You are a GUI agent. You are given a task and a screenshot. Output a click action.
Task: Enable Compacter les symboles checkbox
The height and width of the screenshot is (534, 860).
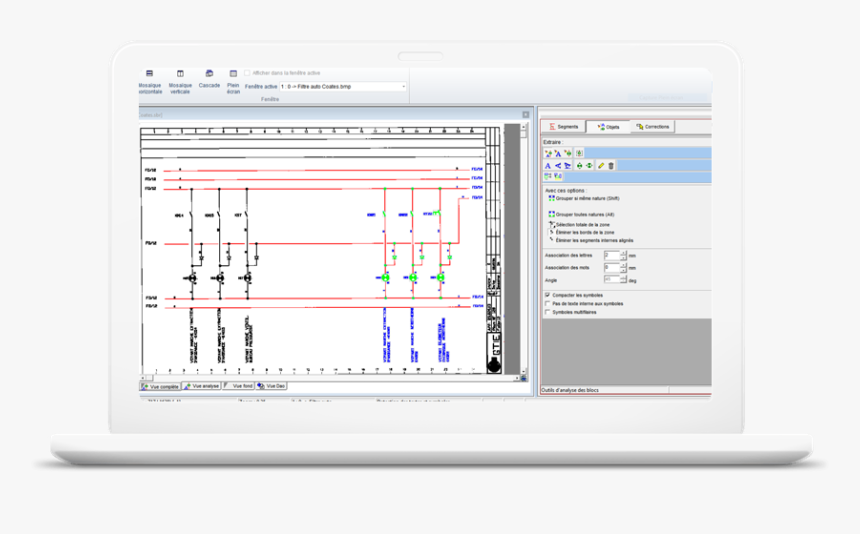point(547,295)
